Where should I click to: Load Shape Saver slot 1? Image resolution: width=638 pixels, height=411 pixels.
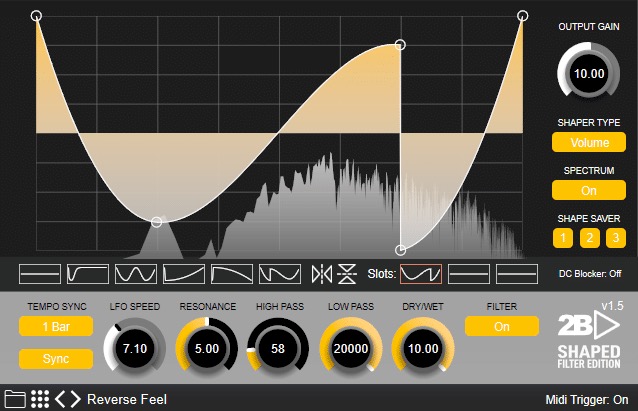(x=563, y=238)
